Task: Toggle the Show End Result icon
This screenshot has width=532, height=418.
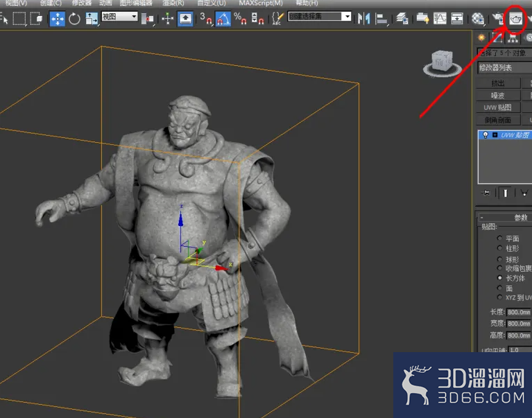Action: pos(505,193)
